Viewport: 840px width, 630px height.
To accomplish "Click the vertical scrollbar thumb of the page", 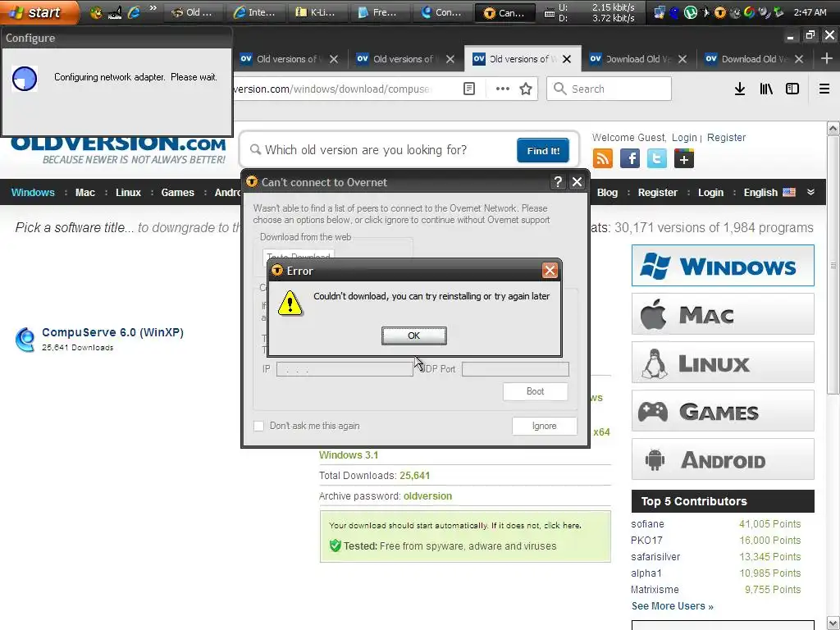I will pyautogui.click(x=833, y=265).
